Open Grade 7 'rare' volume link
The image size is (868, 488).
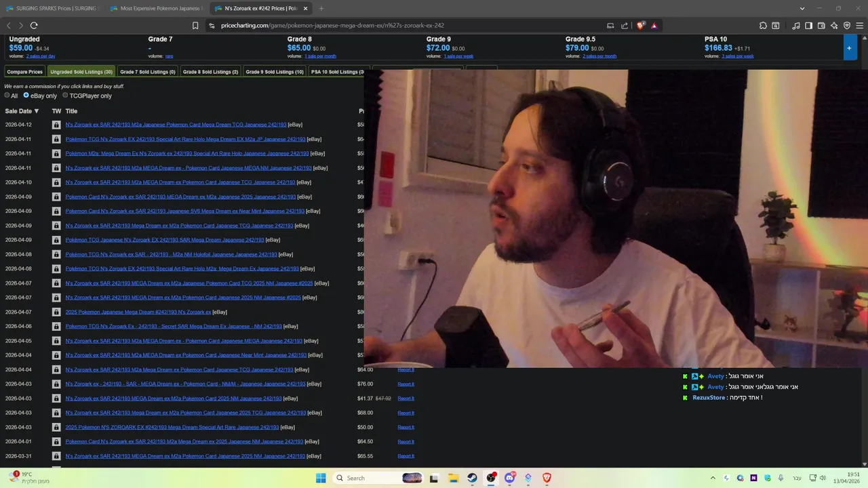point(169,56)
